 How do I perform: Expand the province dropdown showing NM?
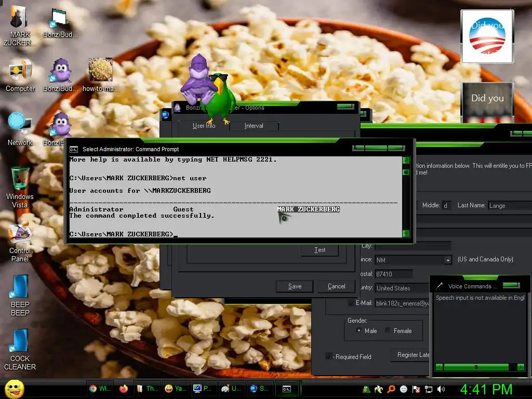click(448, 260)
